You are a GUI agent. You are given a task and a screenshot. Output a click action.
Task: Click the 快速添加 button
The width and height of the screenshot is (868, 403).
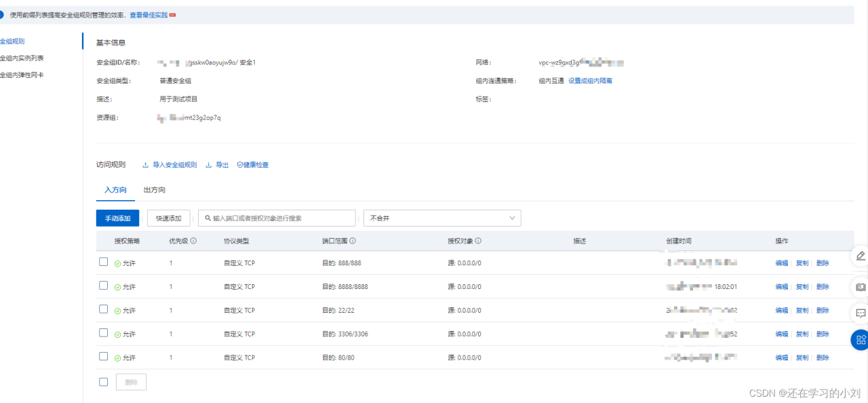[168, 218]
